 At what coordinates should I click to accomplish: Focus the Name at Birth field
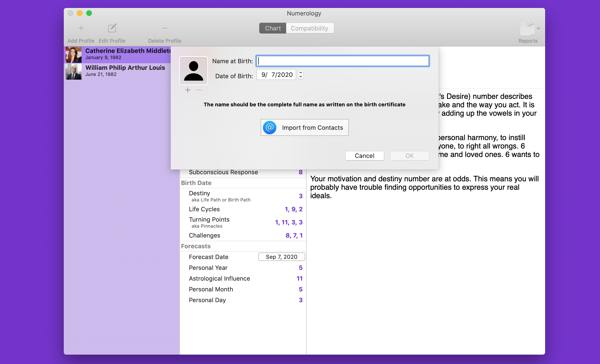tap(342, 61)
